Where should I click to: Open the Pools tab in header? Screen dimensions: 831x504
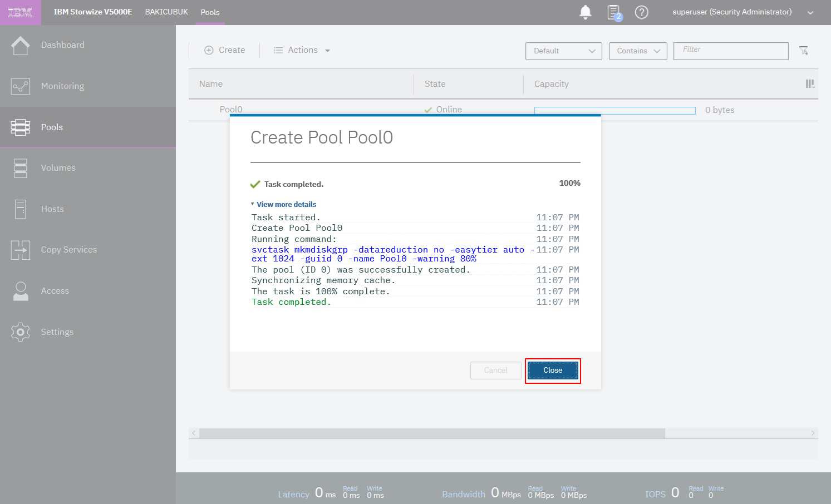[210, 12]
